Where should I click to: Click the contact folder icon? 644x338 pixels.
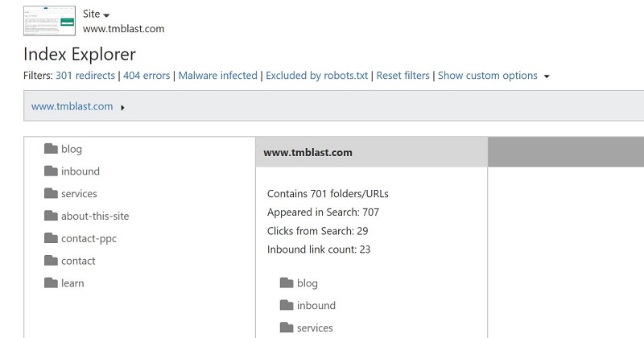[x=51, y=261]
